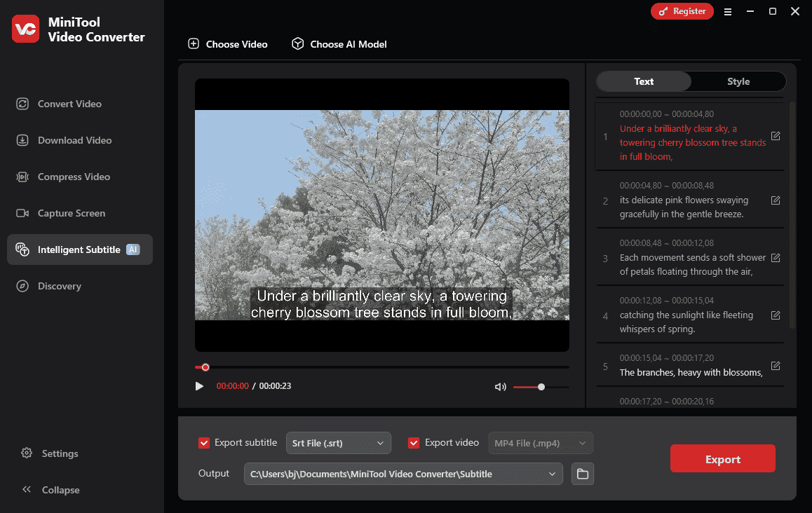
Task: Click the Compress Video sidebar icon
Action: click(22, 177)
